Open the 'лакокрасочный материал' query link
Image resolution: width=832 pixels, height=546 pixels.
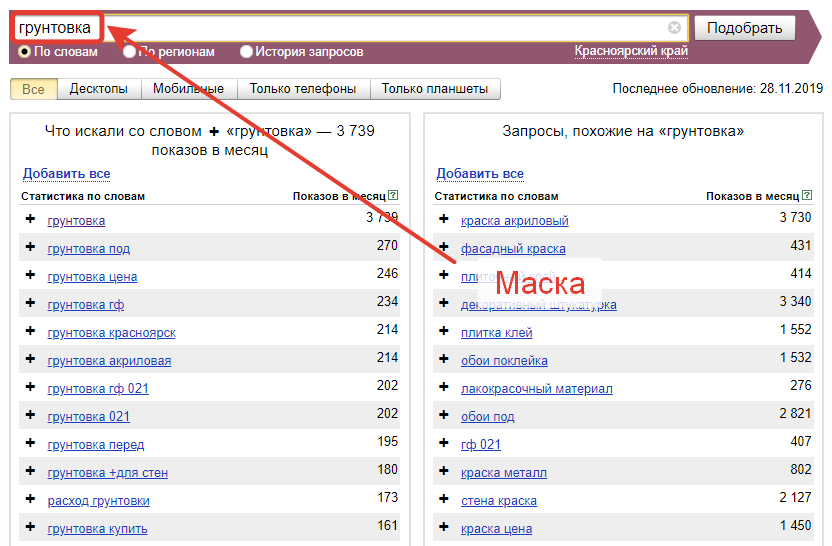pos(537,388)
